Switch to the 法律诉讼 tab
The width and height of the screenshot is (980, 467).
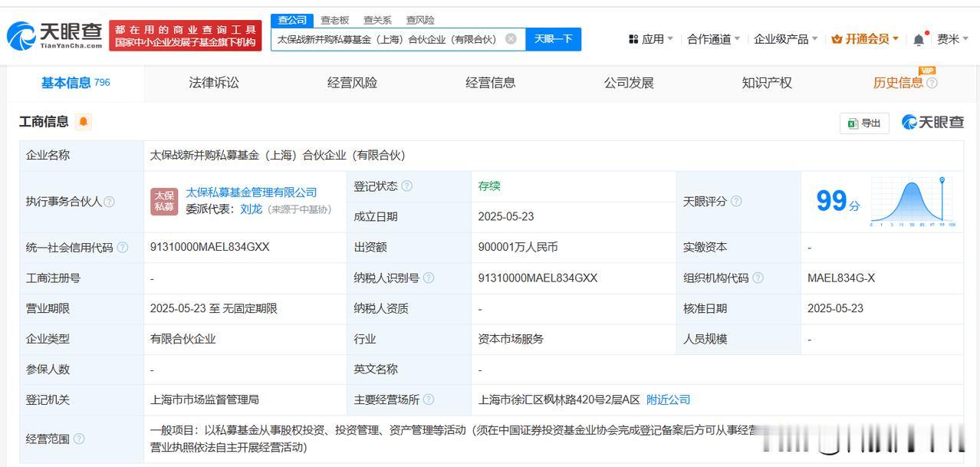tap(214, 83)
